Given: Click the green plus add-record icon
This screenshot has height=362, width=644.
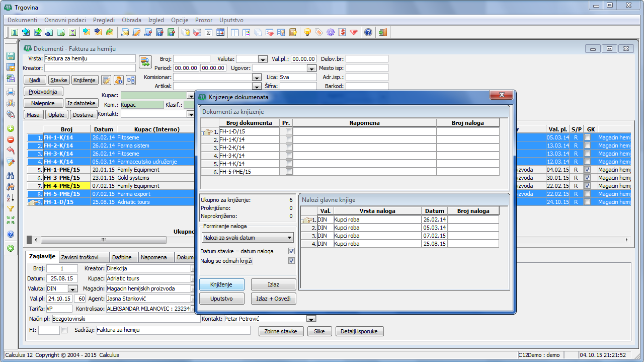Looking at the screenshot, I should (x=11, y=128).
